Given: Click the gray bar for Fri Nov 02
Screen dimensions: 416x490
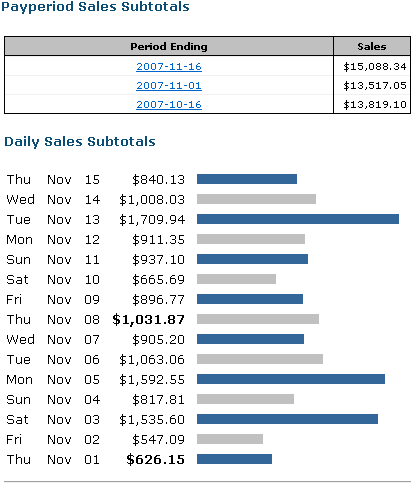Looking at the screenshot, I should click(x=230, y=439).
